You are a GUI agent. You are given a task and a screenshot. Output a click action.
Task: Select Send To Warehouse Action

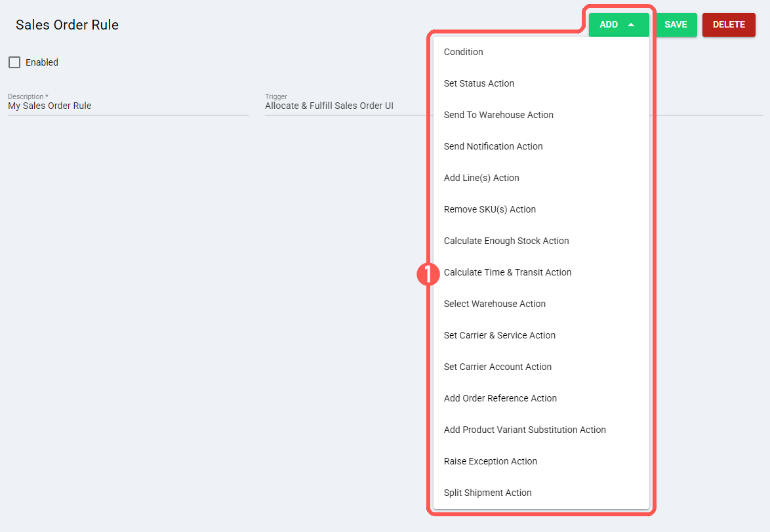click(x=541, y=115)
